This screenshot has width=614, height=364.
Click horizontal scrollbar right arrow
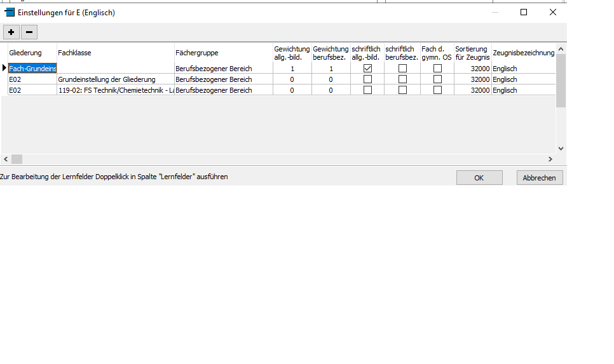550,159
